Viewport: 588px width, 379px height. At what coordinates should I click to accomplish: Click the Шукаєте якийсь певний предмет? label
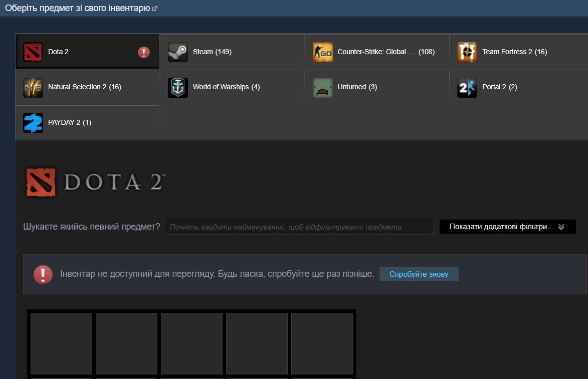pyautogui.click(x=92, y=227)
